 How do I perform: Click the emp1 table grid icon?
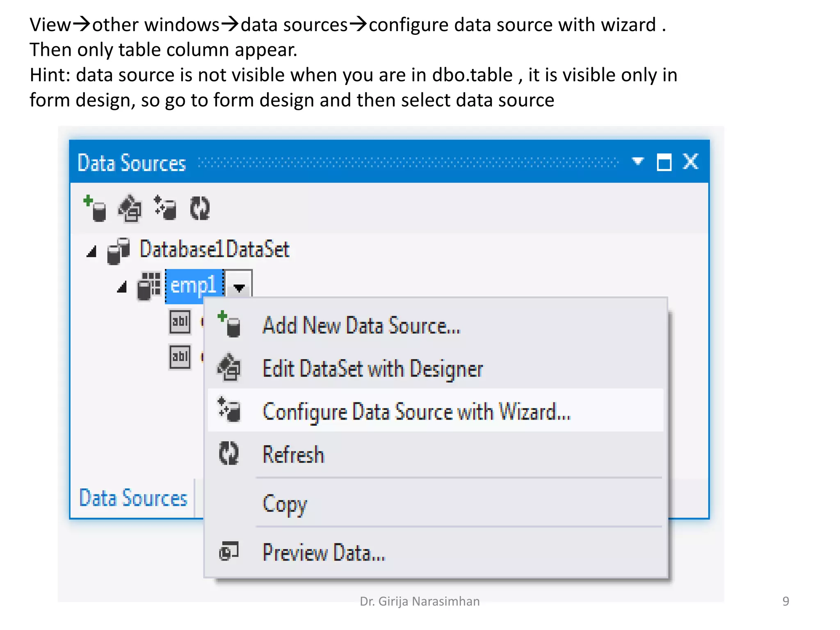(x=148, y=286)
